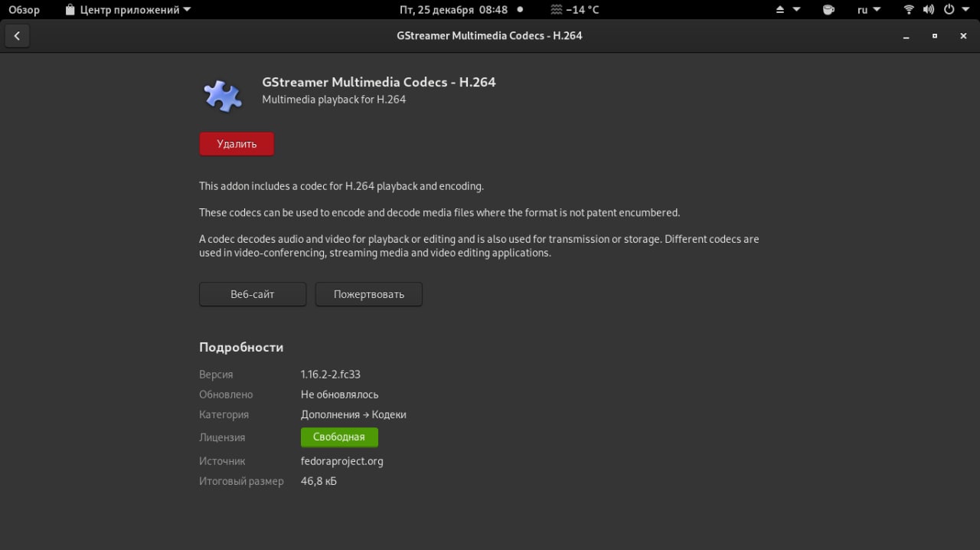Click the app title GStreamer Multimedia Codecs - H.264
Screen dimensions: 980x550
point(379,82)
